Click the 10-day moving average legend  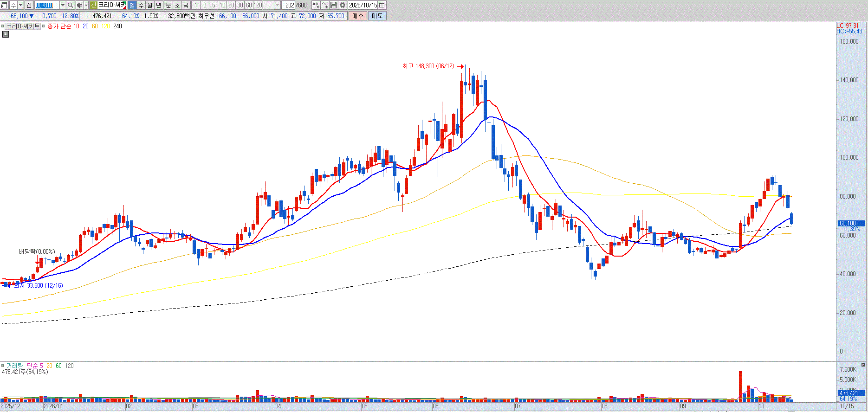[76, 26]
